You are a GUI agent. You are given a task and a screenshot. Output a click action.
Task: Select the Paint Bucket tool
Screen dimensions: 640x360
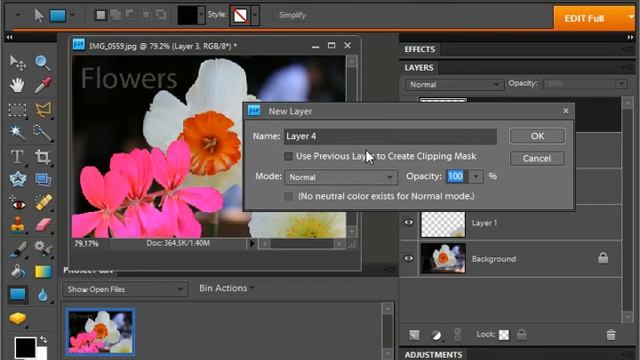click(18, 271)
